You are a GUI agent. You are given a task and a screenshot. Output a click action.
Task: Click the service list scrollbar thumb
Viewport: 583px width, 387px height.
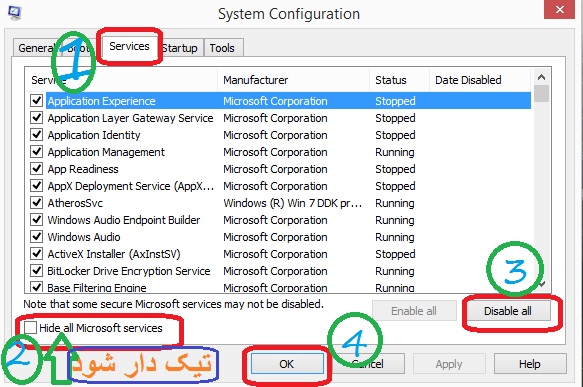541,93
